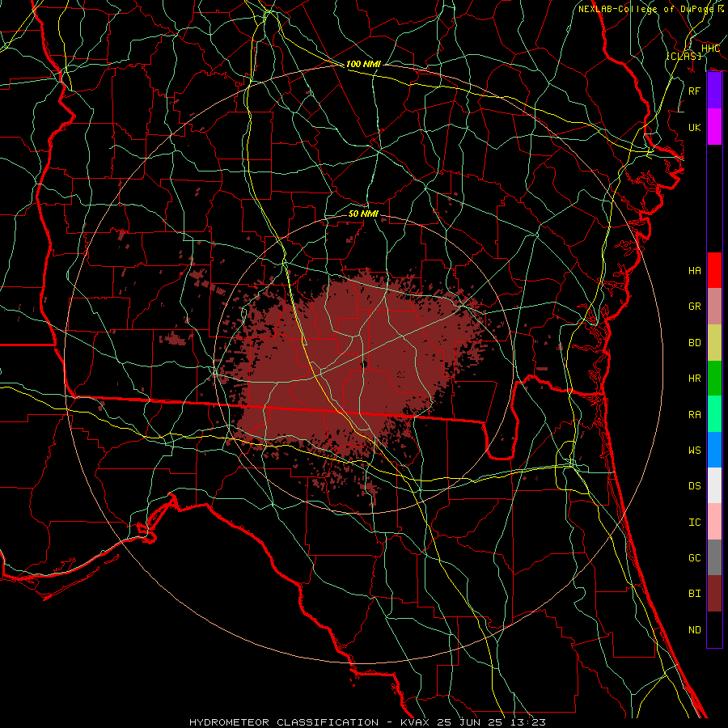Screen dimensions: 728x728
Task: Click the IC legend label
Action: click(695, 523)
